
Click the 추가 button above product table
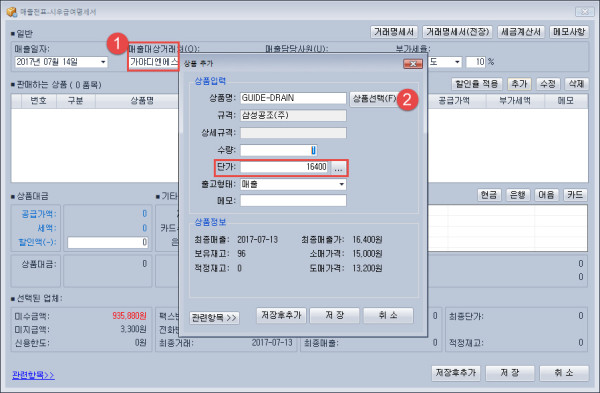pos(519,84)
